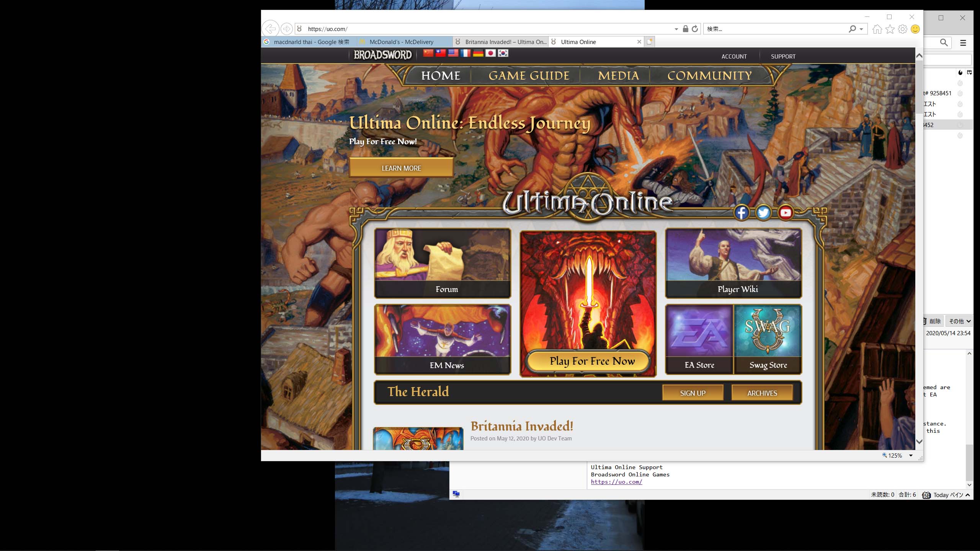980x551 pixels.
Task: Open browser tools gear icon
Action: point(903,29)
